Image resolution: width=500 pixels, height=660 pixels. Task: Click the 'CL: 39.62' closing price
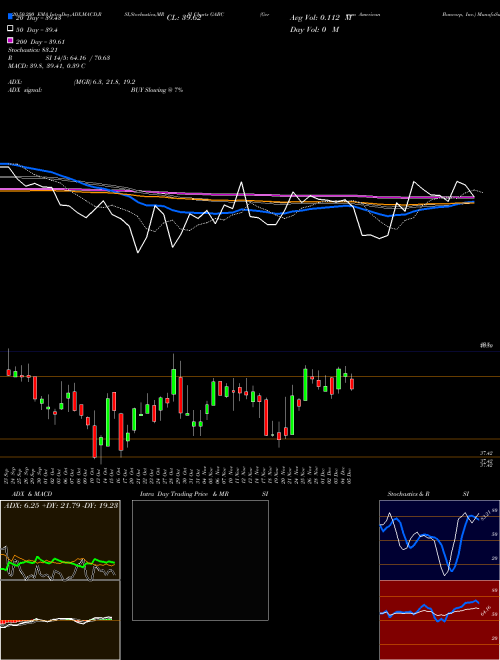pyautogui.click(x=184, y=18)
